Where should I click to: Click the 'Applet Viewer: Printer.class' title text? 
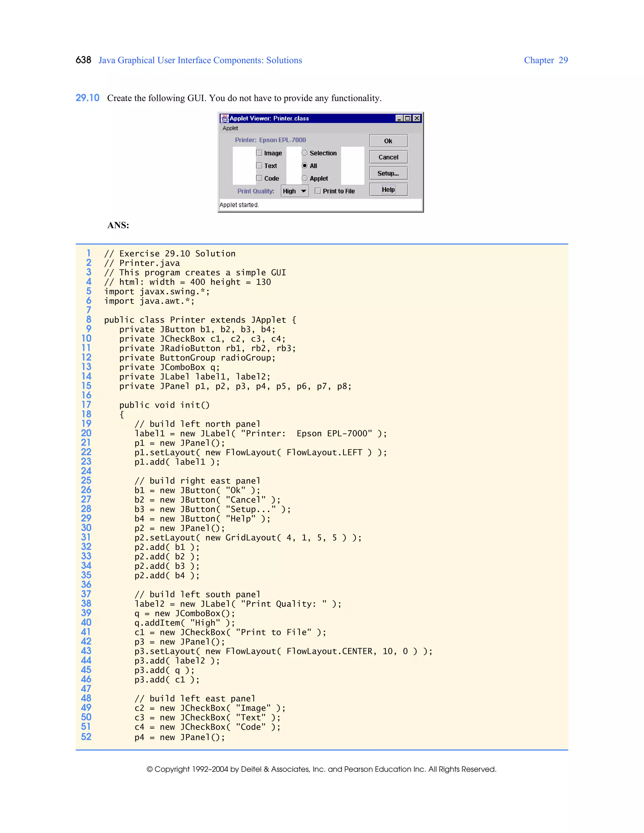269,118
